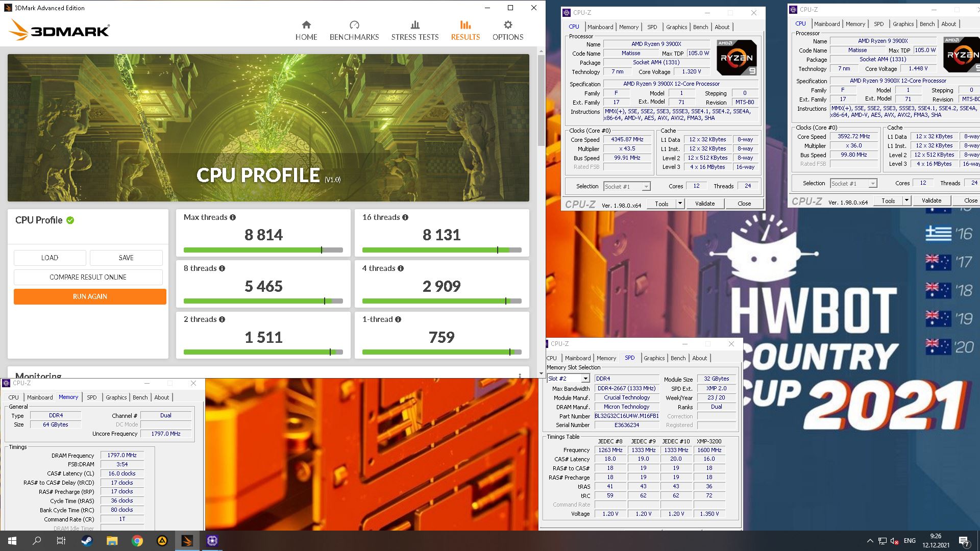
Task: Open Steam from the taskbar
Action: click(87, 541)
